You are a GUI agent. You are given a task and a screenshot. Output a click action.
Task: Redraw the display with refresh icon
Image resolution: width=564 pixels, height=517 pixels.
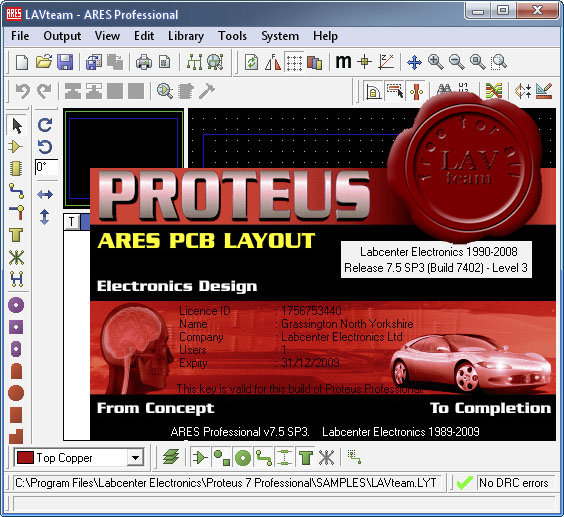251,62
